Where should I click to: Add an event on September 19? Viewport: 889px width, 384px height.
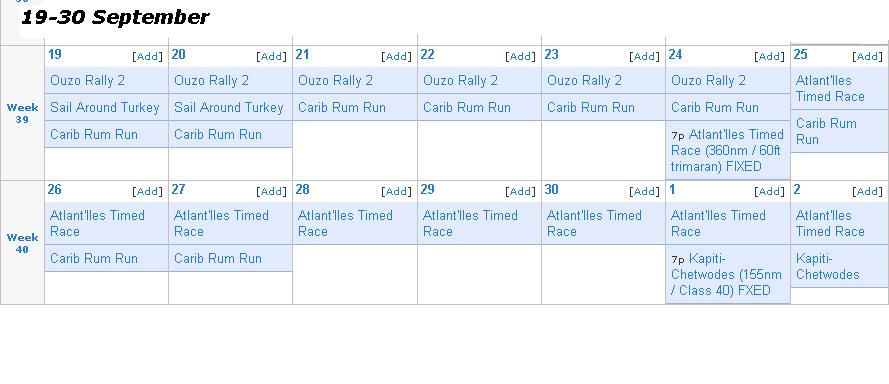[x=147, y=56]
